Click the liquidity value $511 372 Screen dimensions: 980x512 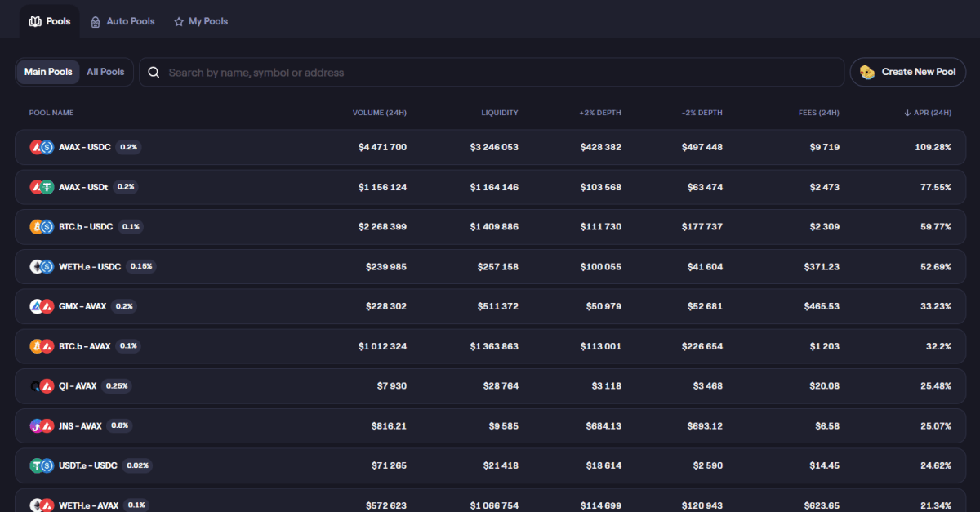[498, 306]
